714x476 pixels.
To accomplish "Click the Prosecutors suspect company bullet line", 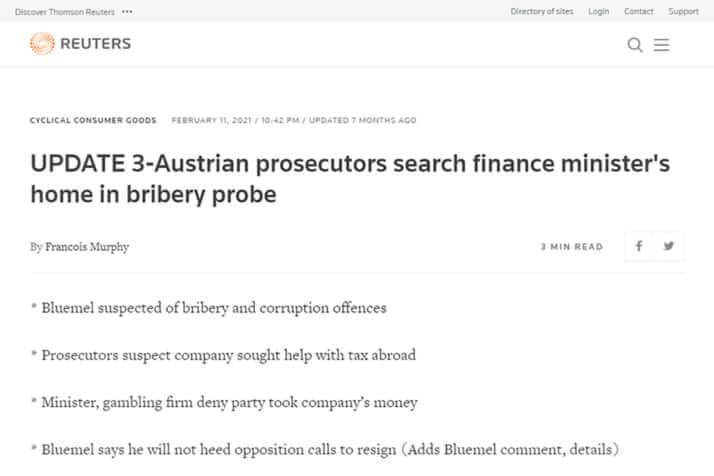I will click(x=223, y=355).
